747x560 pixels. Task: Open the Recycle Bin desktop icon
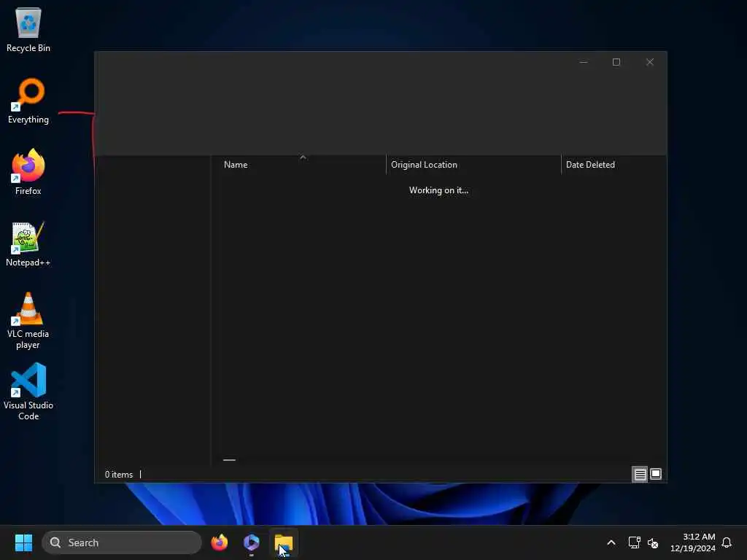(x=28, y=29)
